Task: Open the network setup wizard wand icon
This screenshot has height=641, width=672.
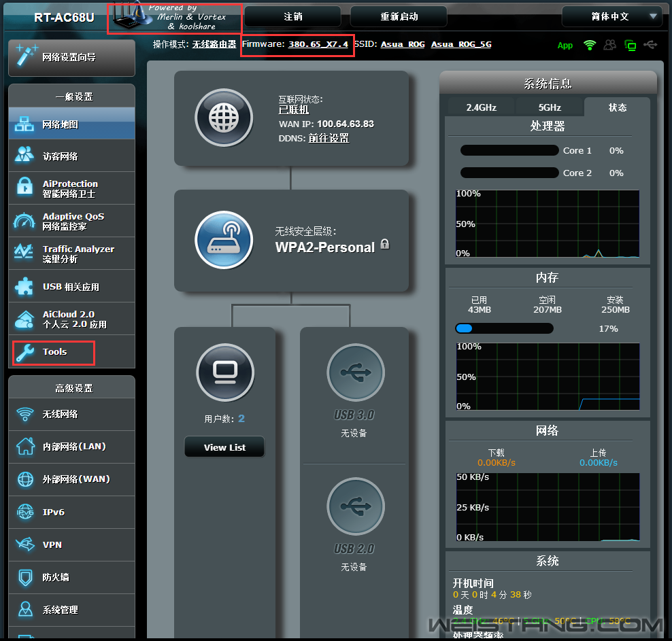Action: (26, 56)
